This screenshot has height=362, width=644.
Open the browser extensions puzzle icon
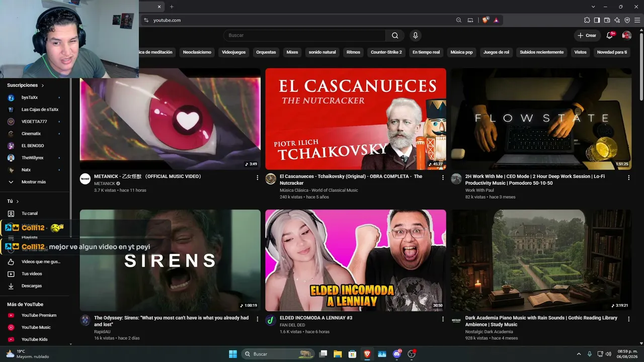pyautogui.click(x=587, y=20)
